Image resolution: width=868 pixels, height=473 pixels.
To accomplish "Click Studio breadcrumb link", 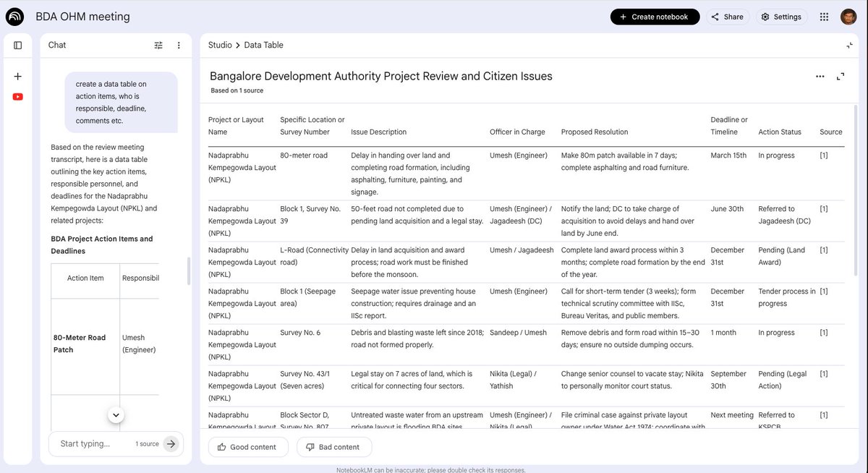I will (220, 45).
